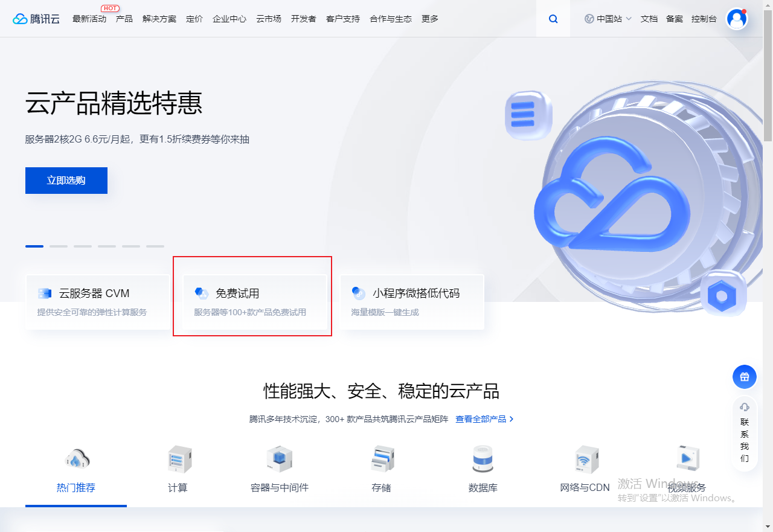The image size is (773, 532).
Task: Click the floating gift promotion icon
Action: tap(744, 377)
